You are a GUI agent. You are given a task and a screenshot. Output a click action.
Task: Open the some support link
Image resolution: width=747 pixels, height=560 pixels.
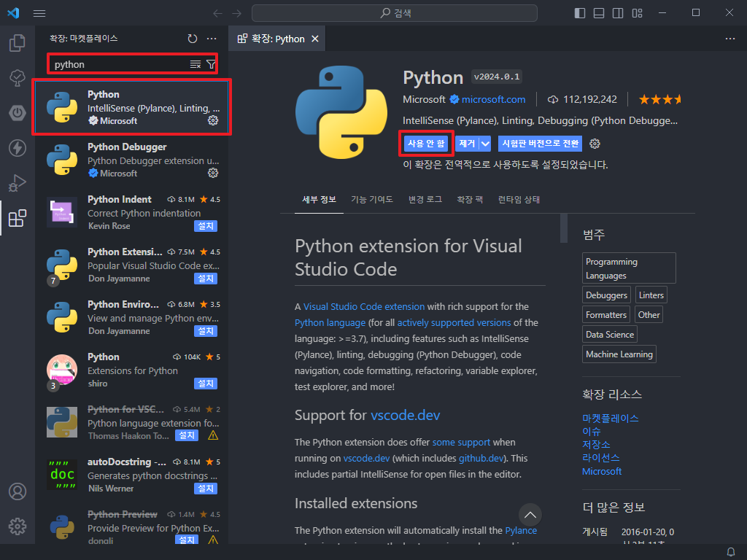[461, 443]
